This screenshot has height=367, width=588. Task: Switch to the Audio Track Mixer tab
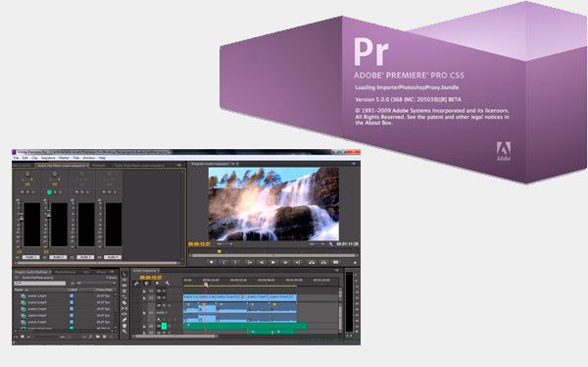[139, 165]
